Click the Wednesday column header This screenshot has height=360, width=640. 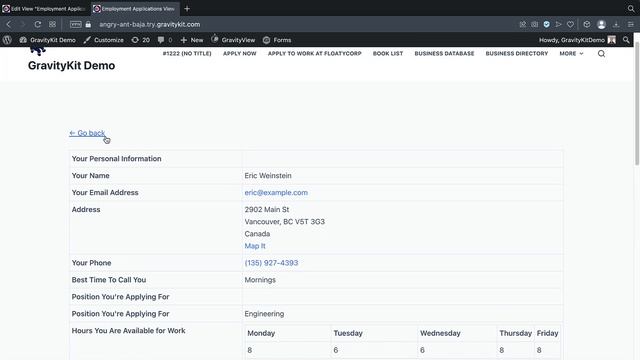click(440, 333)
